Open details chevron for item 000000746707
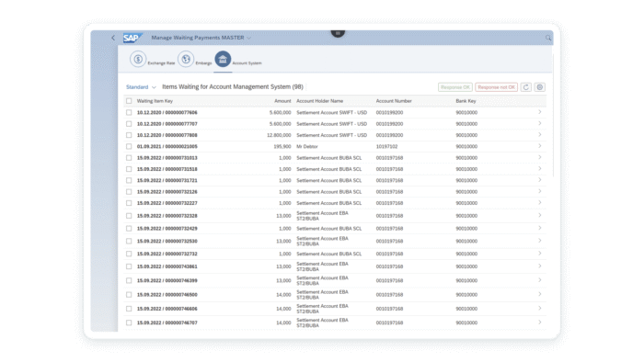This screenshot has width=644, height=362. [540, 322]
